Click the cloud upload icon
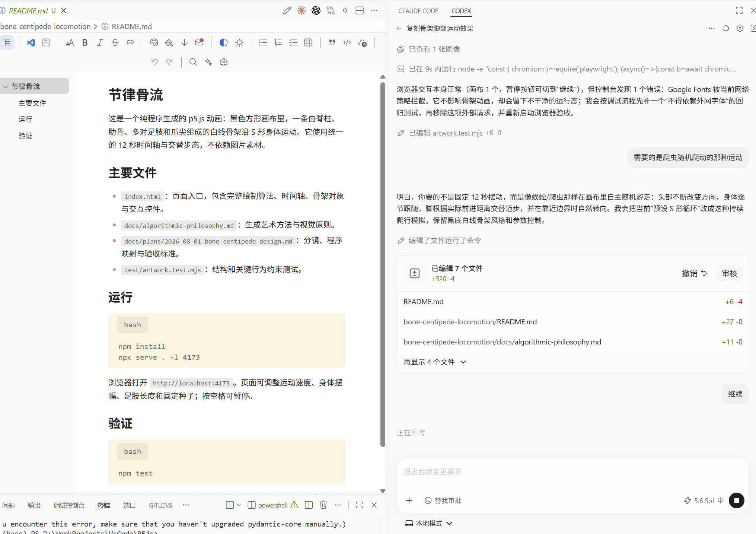The height and width of the screenshot is (534, 756). point(363,43)
